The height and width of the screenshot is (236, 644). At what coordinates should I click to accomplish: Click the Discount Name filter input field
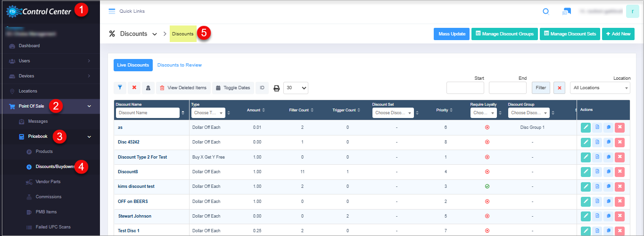148,113
